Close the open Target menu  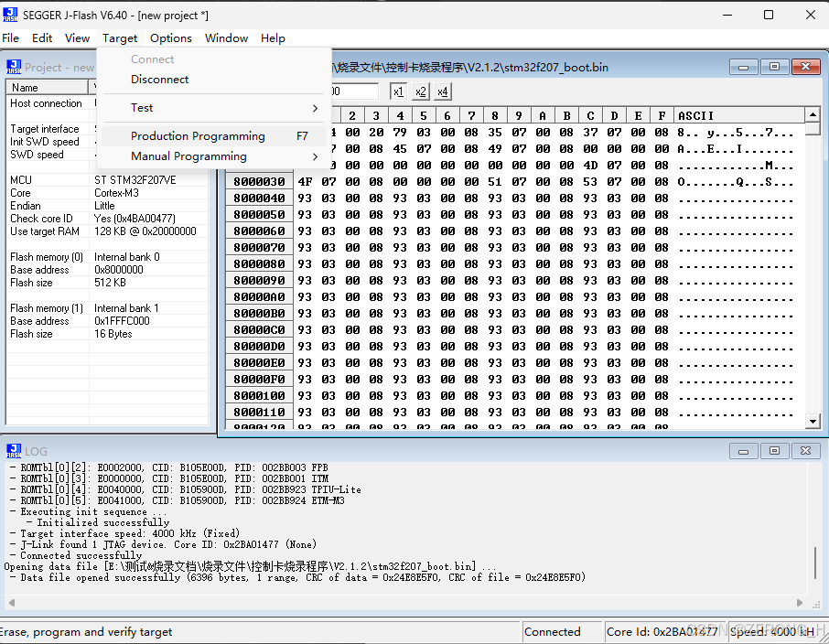coord(120,38)
